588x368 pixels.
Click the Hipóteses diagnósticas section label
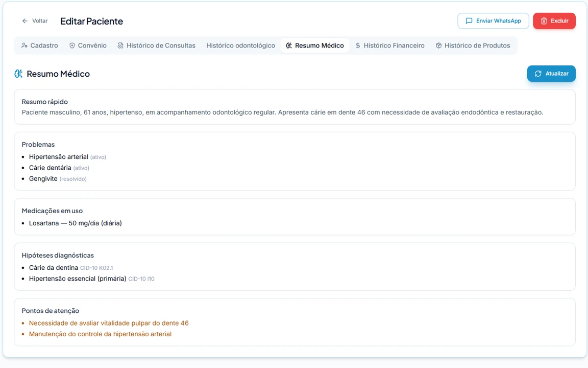tap(58, 256)
